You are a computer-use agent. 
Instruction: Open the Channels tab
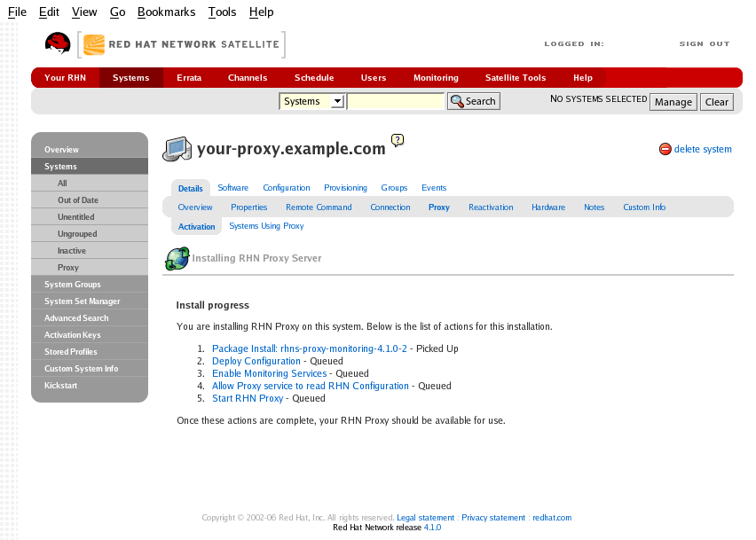point(248,77)
